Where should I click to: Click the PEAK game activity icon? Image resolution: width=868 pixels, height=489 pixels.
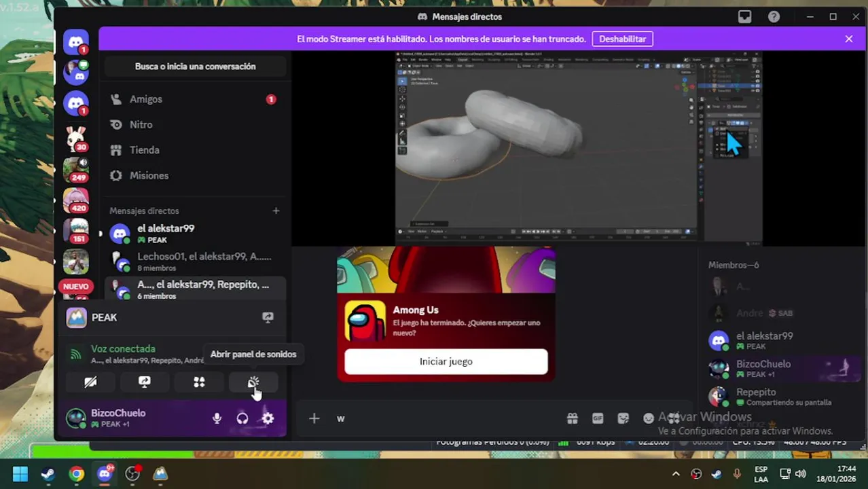coord(76,317)
